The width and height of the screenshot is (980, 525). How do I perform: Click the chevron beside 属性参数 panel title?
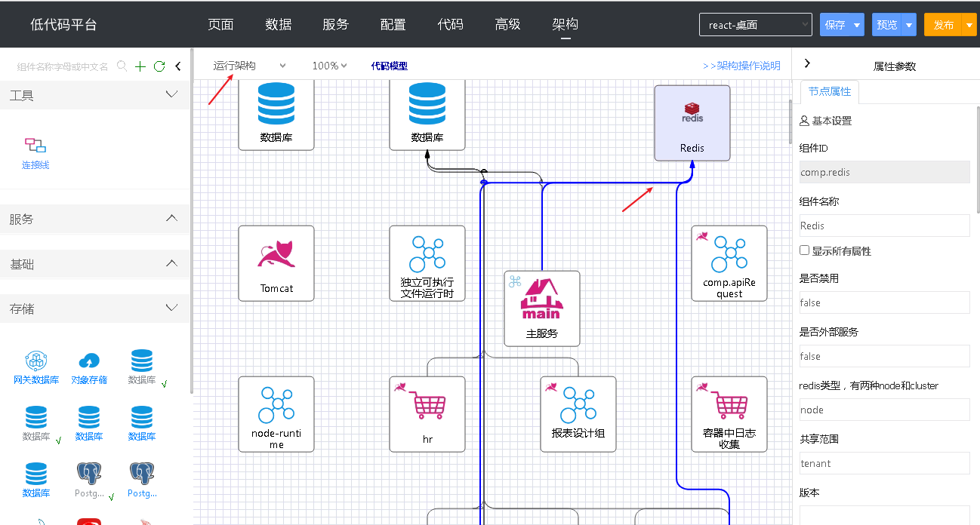(x=807, y=64)
